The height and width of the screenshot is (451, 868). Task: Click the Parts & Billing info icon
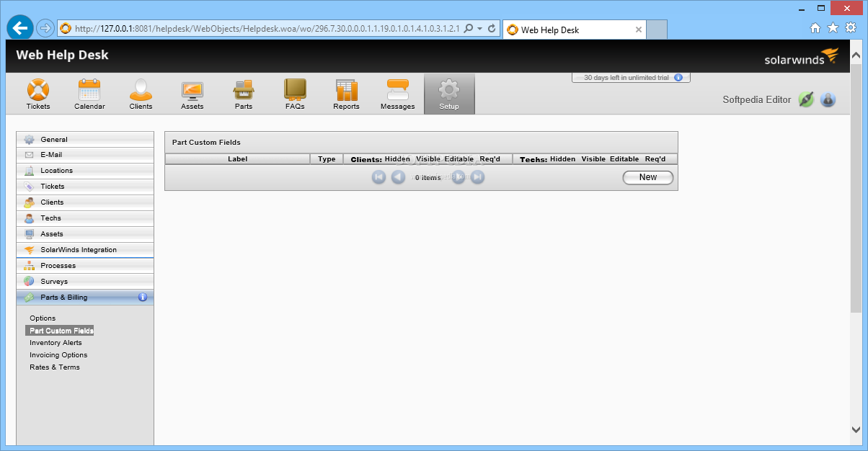click(142, 297)
